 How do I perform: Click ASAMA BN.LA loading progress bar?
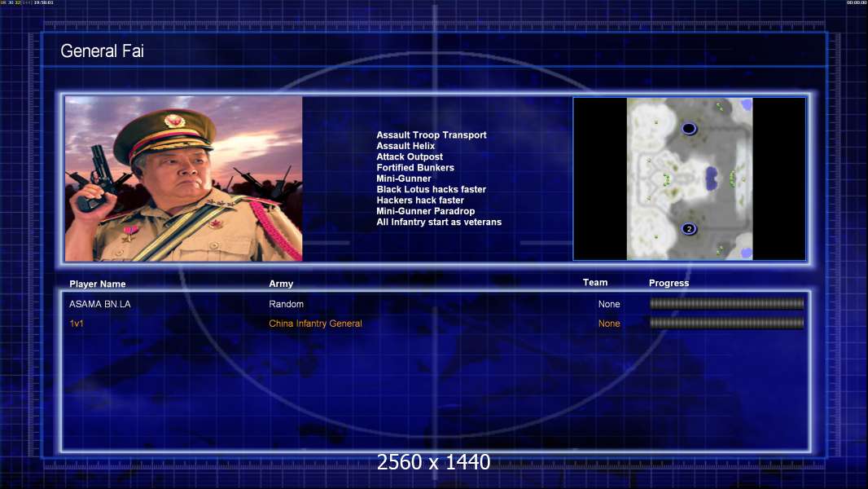point(726,303)
